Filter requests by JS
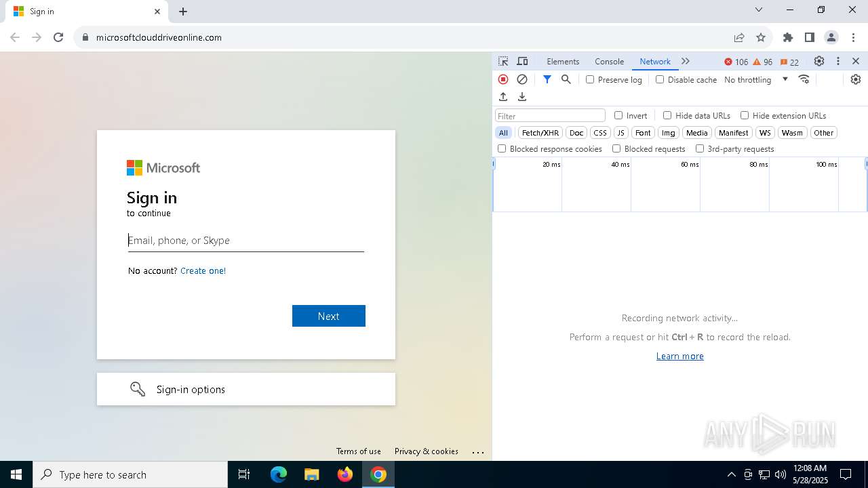The width and height of the screenshot is (868, 488). coord(620,133)
